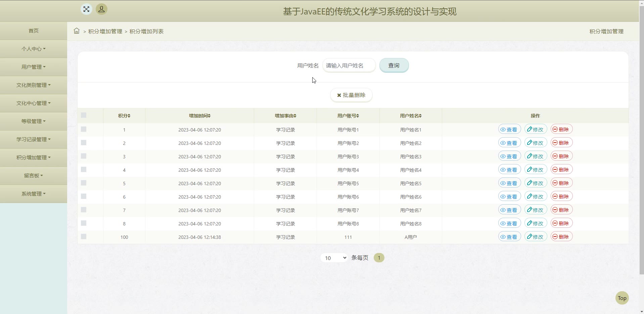
Task: Edit the record for 用户账号8
Action: tap(536, 223)
